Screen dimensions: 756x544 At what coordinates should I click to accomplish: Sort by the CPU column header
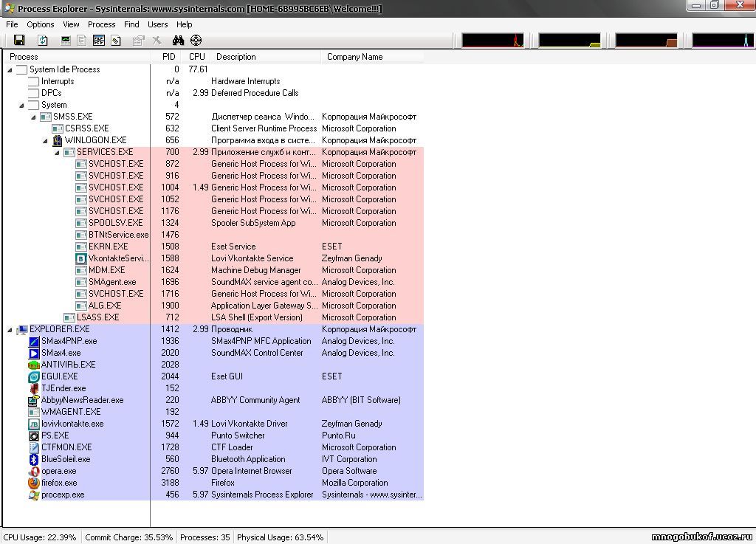click(x=196, y=57)
